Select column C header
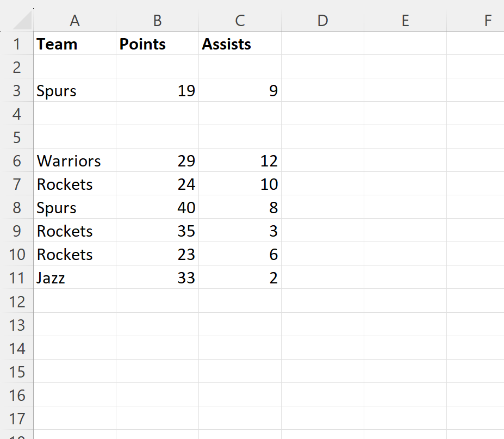504x439 pixels. pyautogui.click(x=240, y=21)
